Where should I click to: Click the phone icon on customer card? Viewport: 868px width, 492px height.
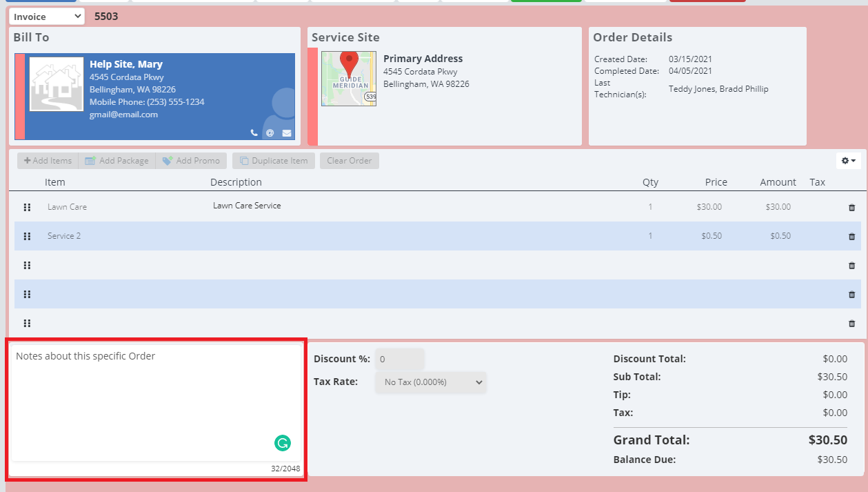pos(254,133)
